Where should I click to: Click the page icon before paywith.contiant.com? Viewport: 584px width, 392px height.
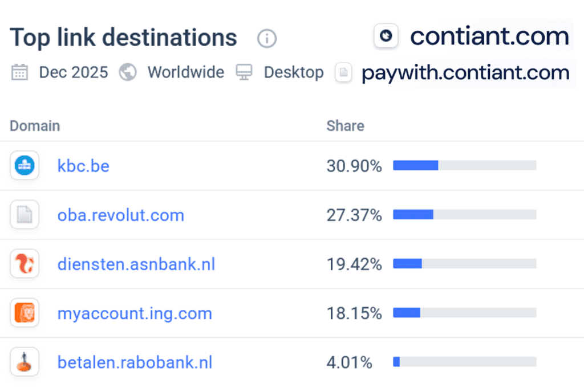(x=343, y=73)
